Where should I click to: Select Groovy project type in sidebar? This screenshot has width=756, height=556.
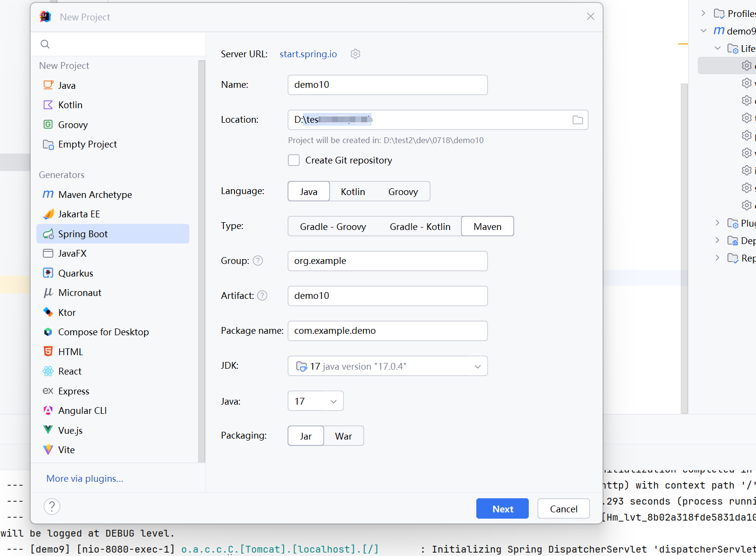pos(113,125)
